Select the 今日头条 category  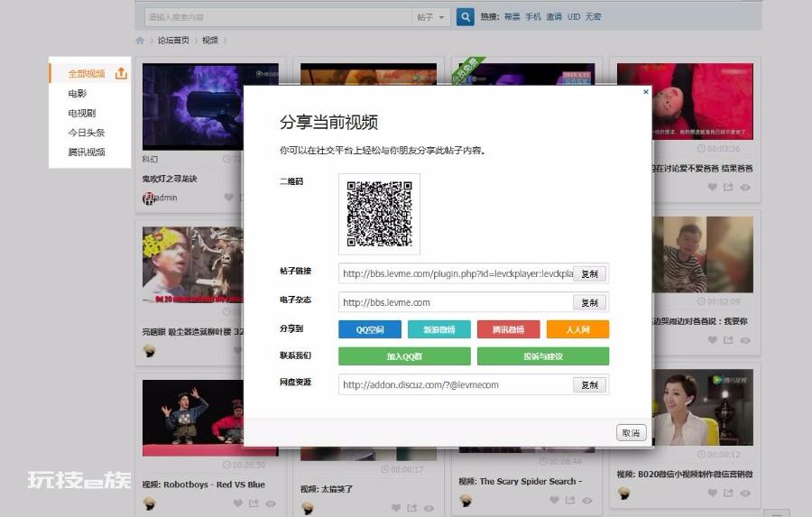tap(87, 133)
